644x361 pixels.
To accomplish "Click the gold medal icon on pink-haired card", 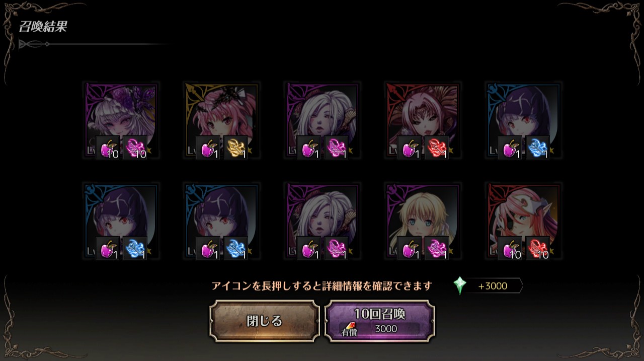I will [x=235, y=148].
